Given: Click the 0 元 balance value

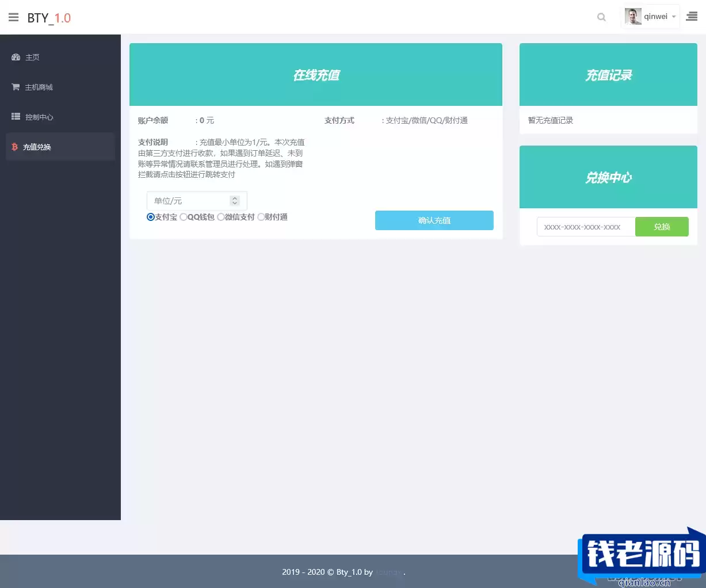Looking at the screenshot, I should tap(207, 120).
